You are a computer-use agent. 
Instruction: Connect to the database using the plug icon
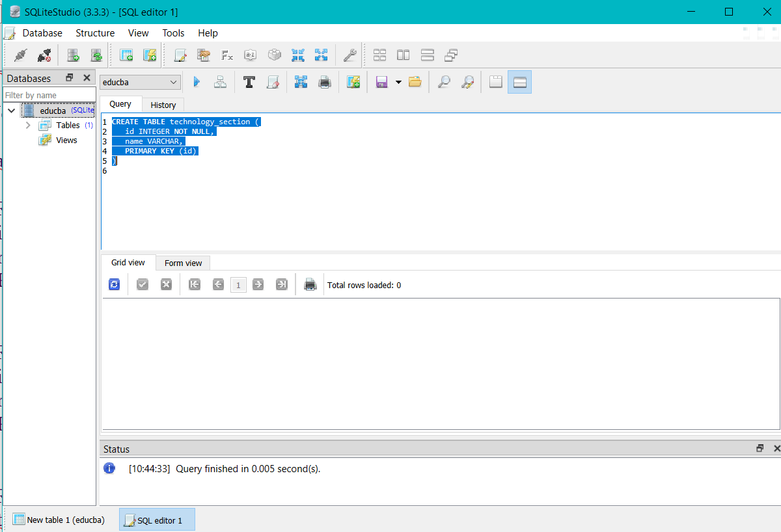pos(20,55)
